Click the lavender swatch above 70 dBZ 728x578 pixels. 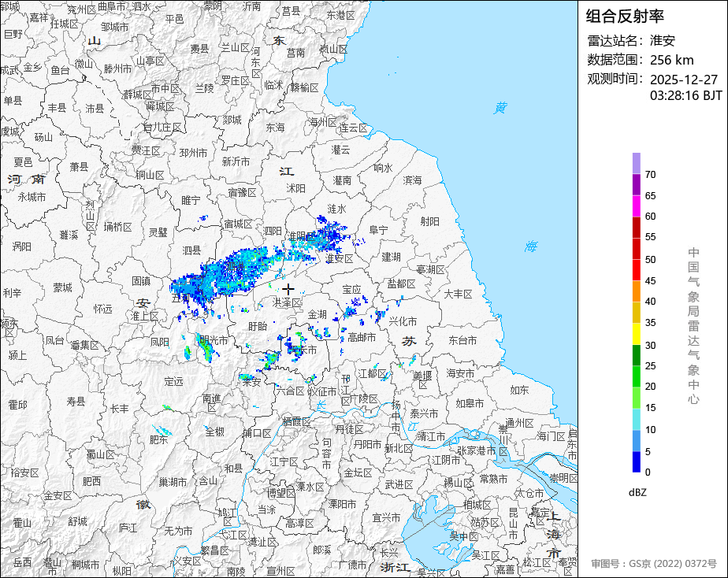tap(636, 163)
